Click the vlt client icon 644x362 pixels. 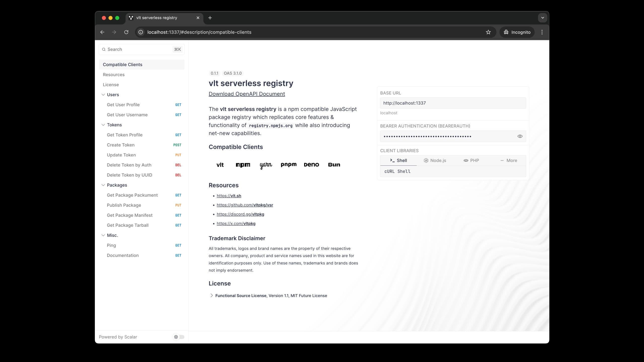coord(220,164)
